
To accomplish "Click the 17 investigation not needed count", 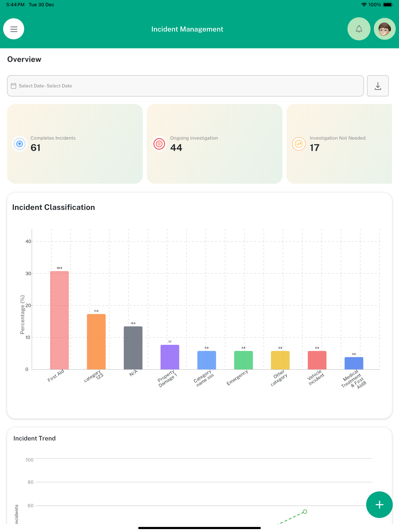I will [314, 148].
